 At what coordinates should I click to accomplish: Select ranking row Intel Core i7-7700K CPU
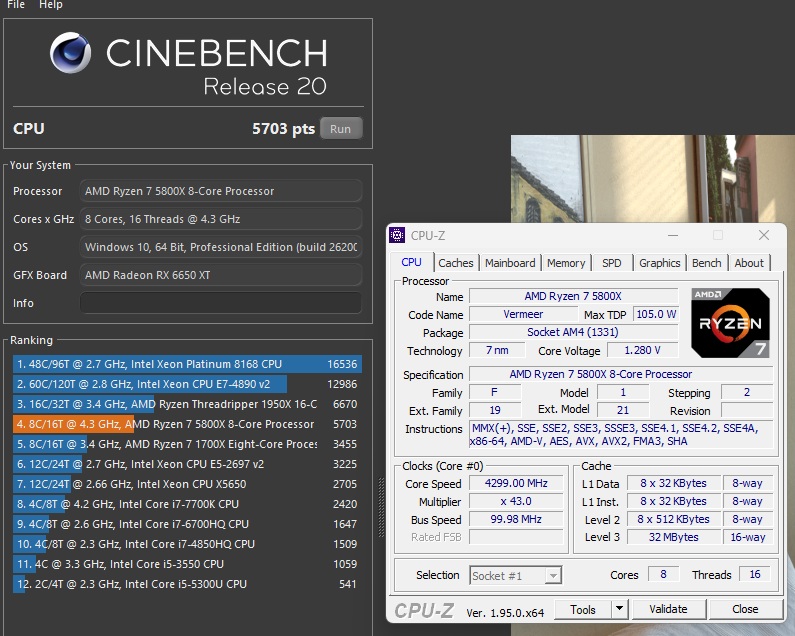[x=187, y=504]
